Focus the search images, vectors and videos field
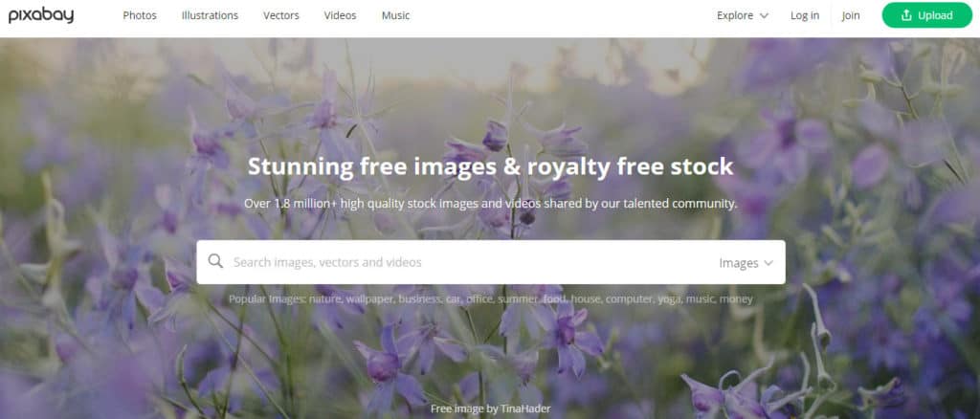The width and height of the screenshot is (980, 419). (x=469, y=262)
